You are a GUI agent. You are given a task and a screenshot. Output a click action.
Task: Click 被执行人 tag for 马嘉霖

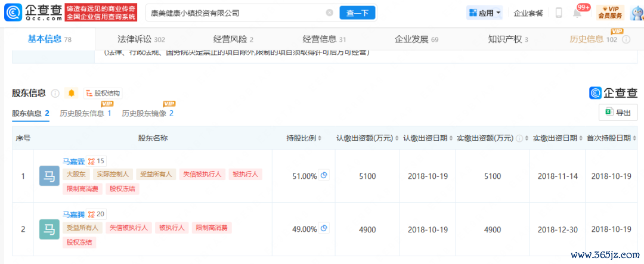click(x=245, y=174)
